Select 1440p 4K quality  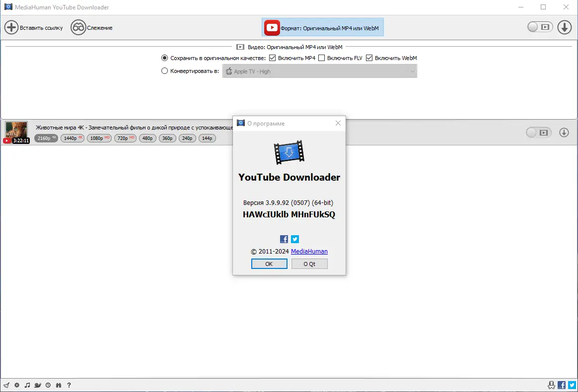[x=72, y=138]
